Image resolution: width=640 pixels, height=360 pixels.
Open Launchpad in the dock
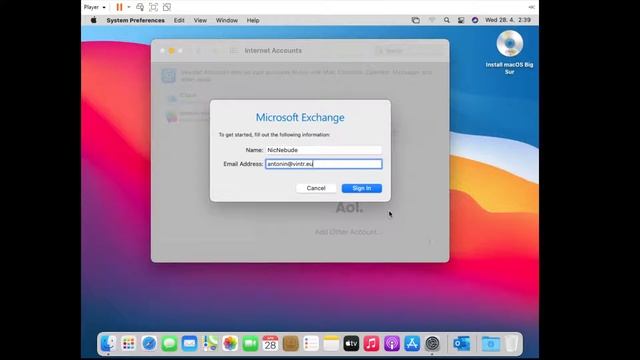(x=129, y=344)
